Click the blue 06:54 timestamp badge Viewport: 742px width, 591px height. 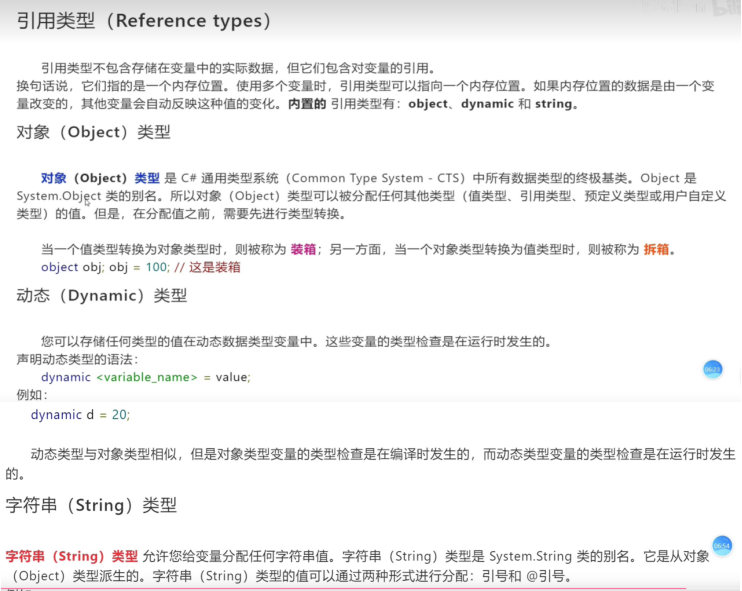(x=722, y=546)
